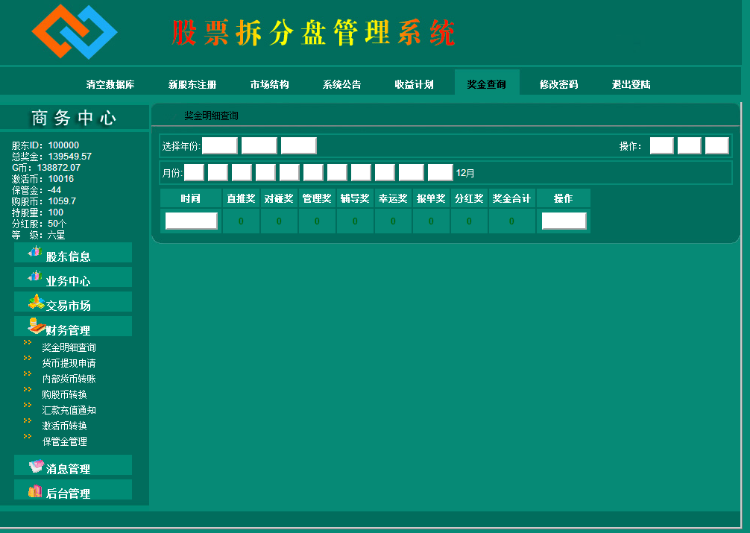Click the 幸运奖 column header

tap(393, 199)
